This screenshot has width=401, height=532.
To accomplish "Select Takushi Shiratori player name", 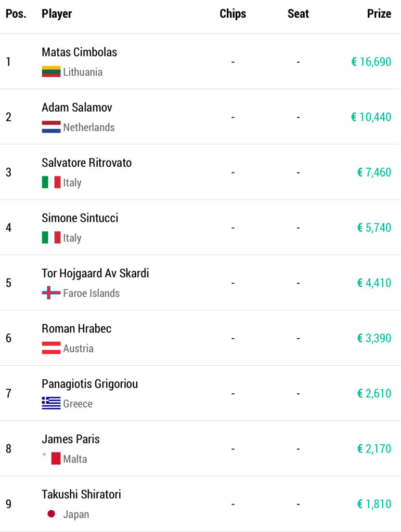I will pyautogui.click(x=81, y=494).
